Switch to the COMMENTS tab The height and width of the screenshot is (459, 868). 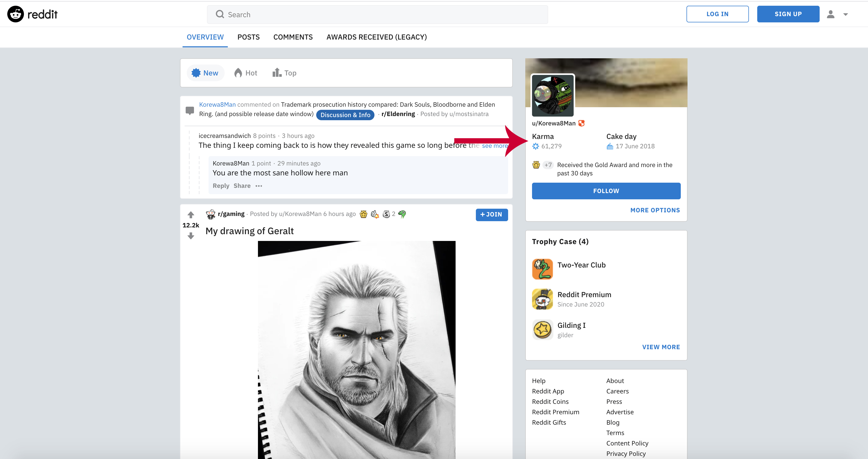click(x=293, y=37)
